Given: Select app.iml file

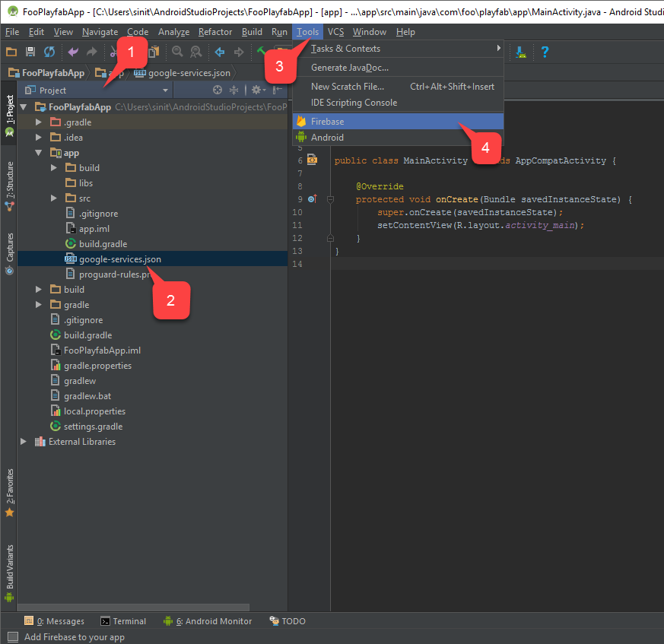Looking at the screenshot, I should pos(87,229).
